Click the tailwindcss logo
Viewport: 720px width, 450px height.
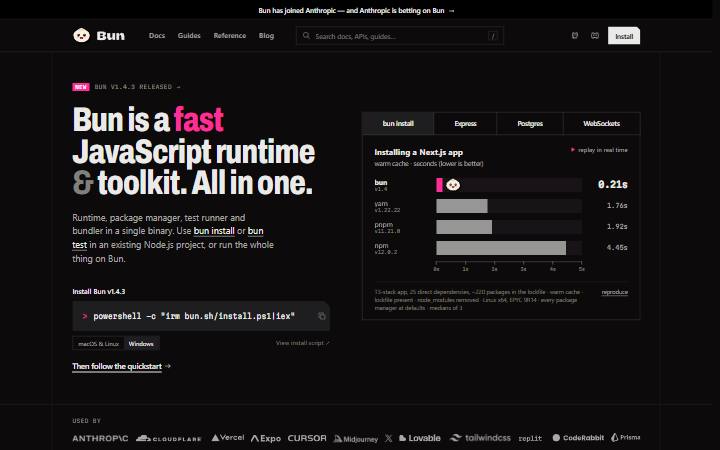pyautogui.click(x=480, y=438)
